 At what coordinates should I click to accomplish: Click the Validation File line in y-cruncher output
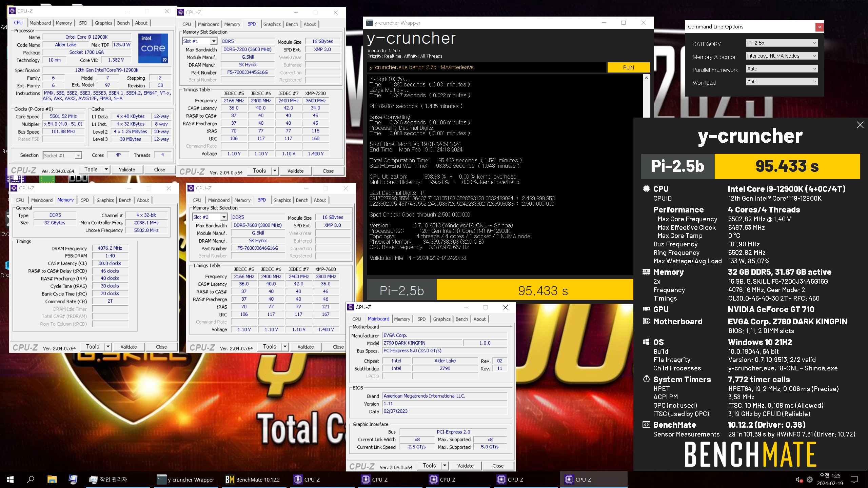(x=418, y=258)
